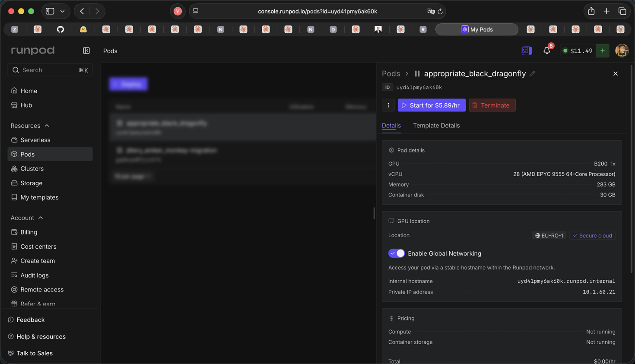Disable Enable Global Networking switch
This screenshot has width=635, height=364.
tap(397, 253)
